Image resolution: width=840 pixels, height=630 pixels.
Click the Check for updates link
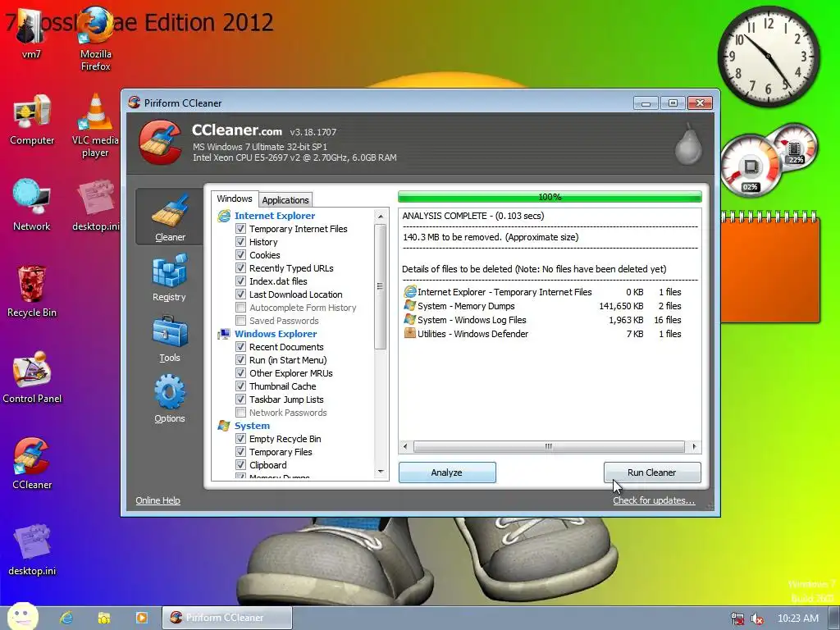(x=654, y=500)
